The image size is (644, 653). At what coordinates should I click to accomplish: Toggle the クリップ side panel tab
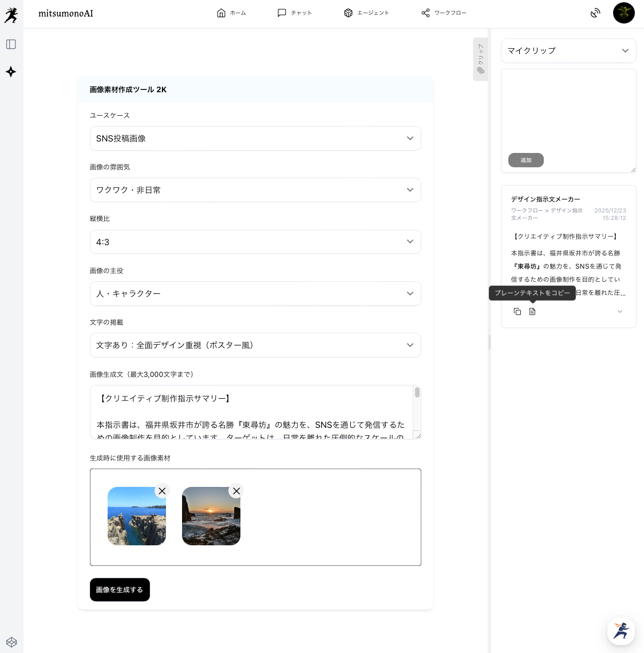click(x=480, y=59)
